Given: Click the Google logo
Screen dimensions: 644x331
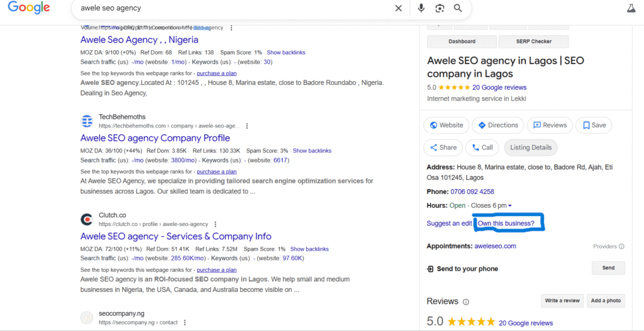Looking at the screenshot, I should pos(29,8).
